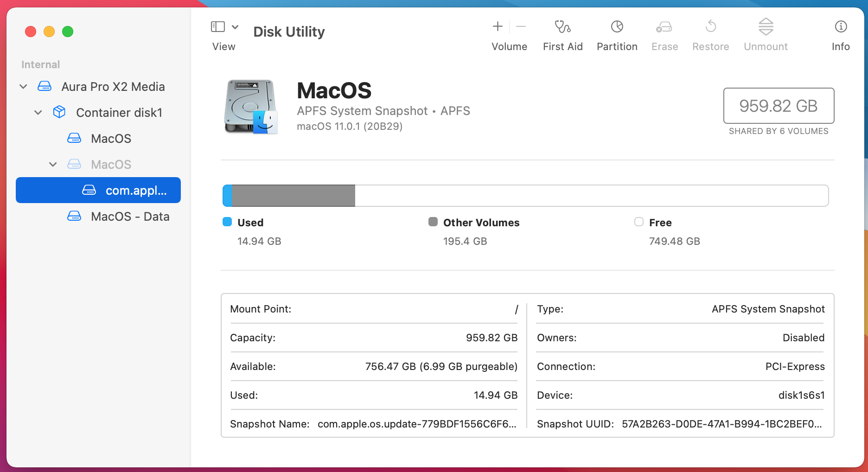Click the drive icon of the com.appl... snapshot
The width and height of the screenshot is (868, 472).
coord(89,190)
